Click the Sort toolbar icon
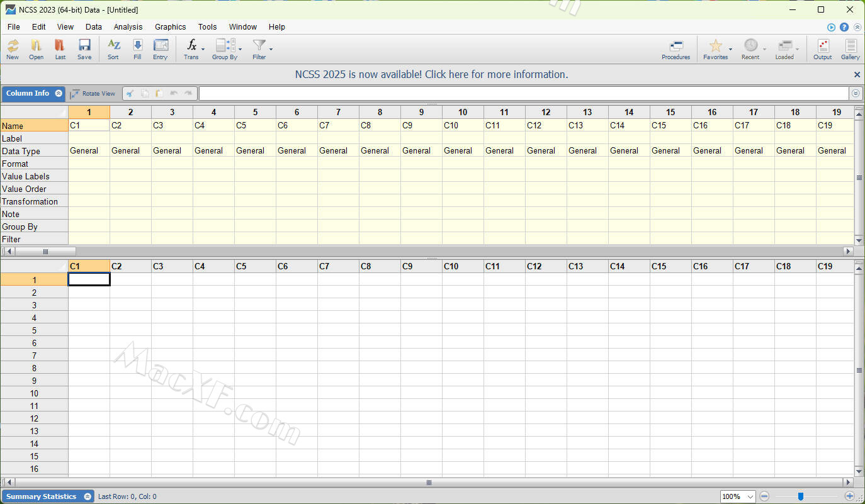 [x=113, y=48]
